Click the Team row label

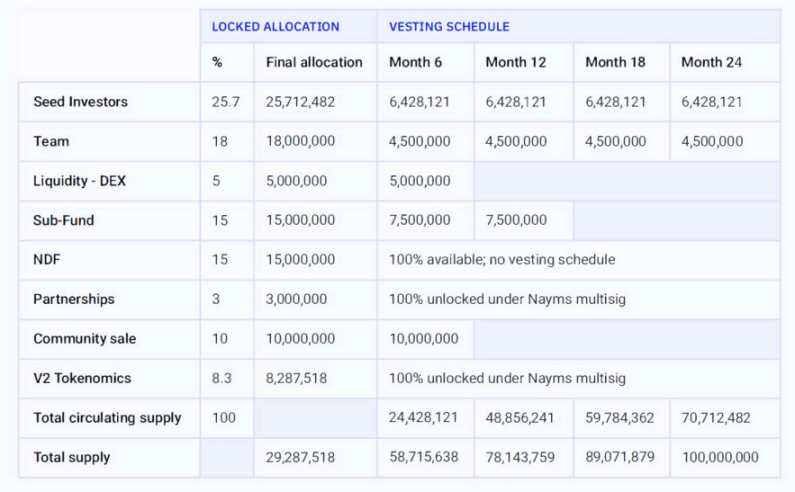tap(51, 142)
